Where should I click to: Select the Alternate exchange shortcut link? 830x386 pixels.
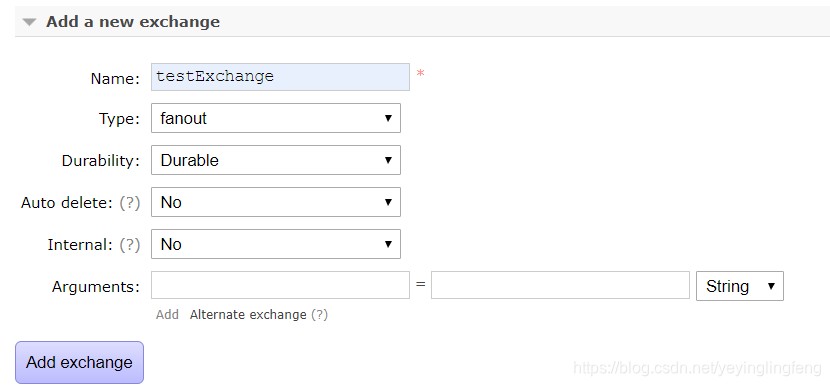pos(248,315)
